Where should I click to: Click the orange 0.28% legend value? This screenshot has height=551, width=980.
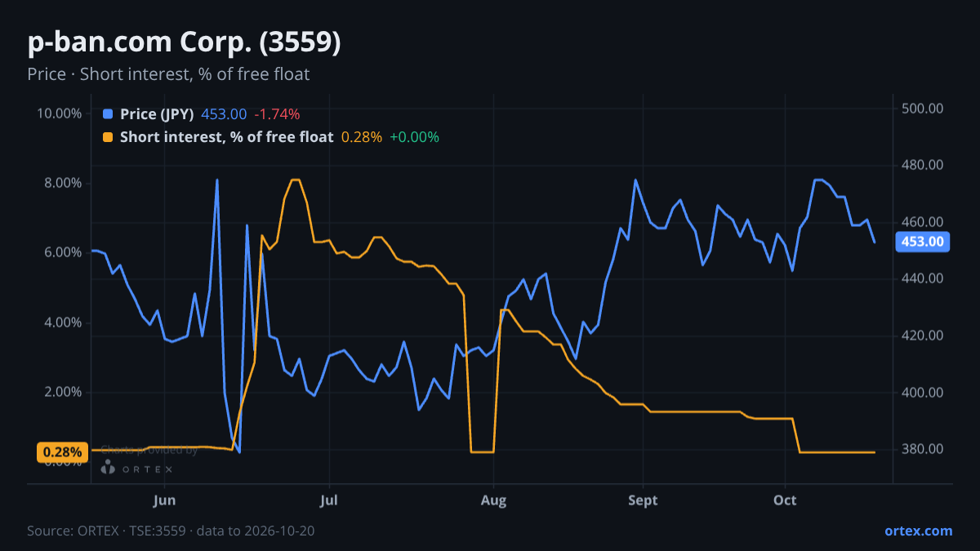[361, 137]
